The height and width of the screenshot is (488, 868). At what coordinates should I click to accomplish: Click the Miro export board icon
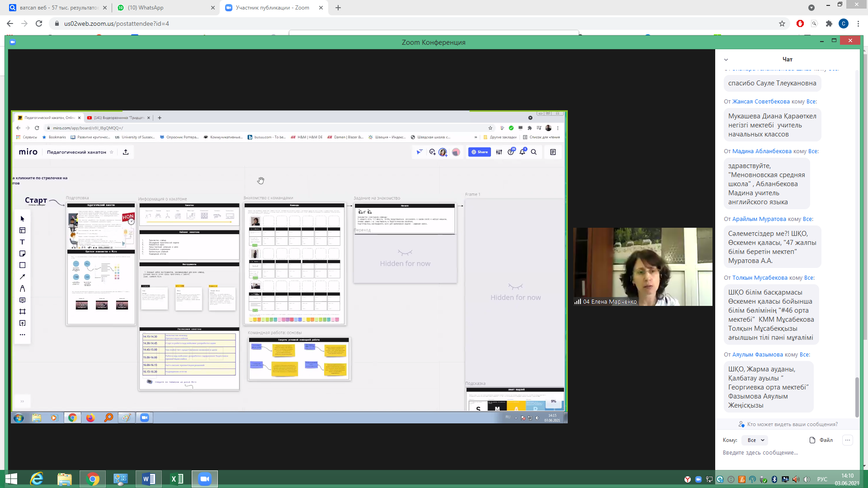[126, 152]
